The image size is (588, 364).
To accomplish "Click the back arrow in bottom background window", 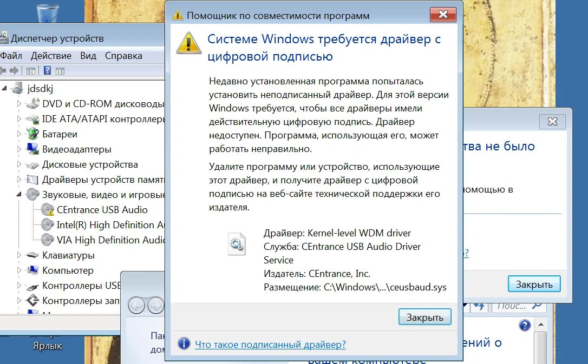I will [136, 306].
